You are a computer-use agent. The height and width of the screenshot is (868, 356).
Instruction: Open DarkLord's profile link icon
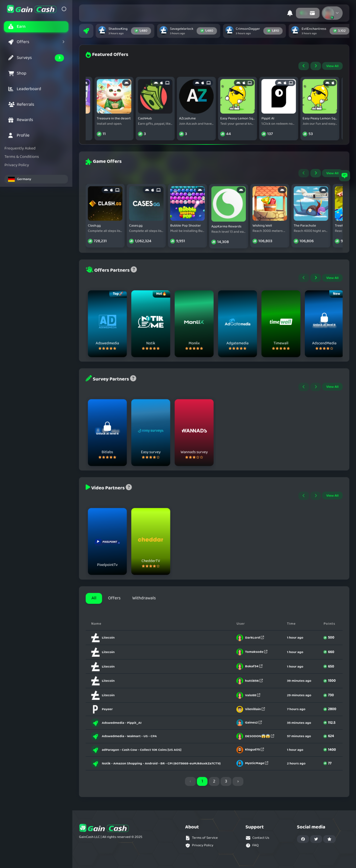point(263,637)
